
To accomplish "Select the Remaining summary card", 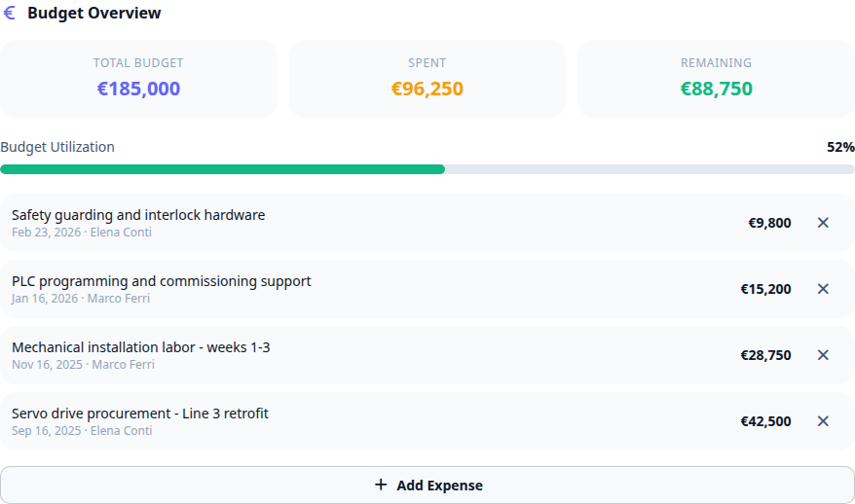I will point(716,79).
